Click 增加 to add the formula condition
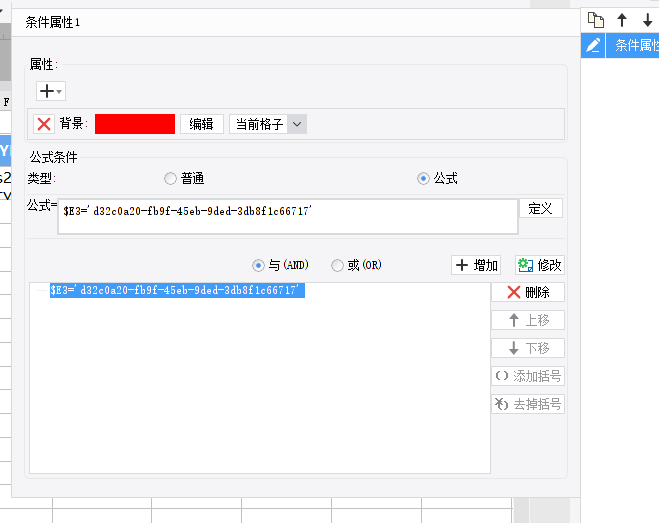The height and width of the screenshot is (523, 659). point(476,265)
